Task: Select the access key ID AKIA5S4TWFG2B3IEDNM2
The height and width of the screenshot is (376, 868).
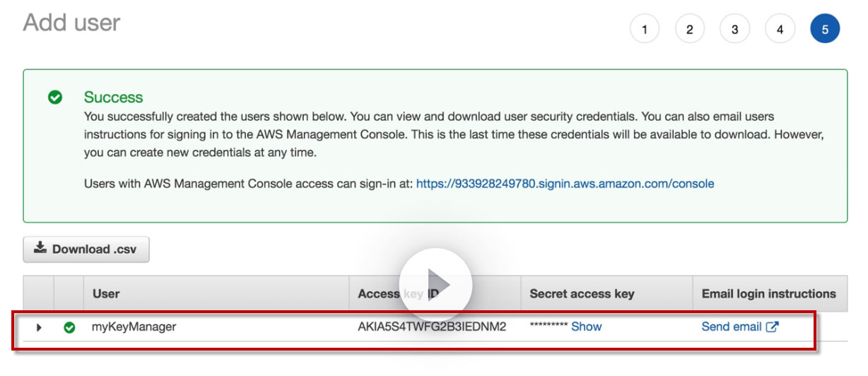Action: pyautogui.click(x=432, y=327)
